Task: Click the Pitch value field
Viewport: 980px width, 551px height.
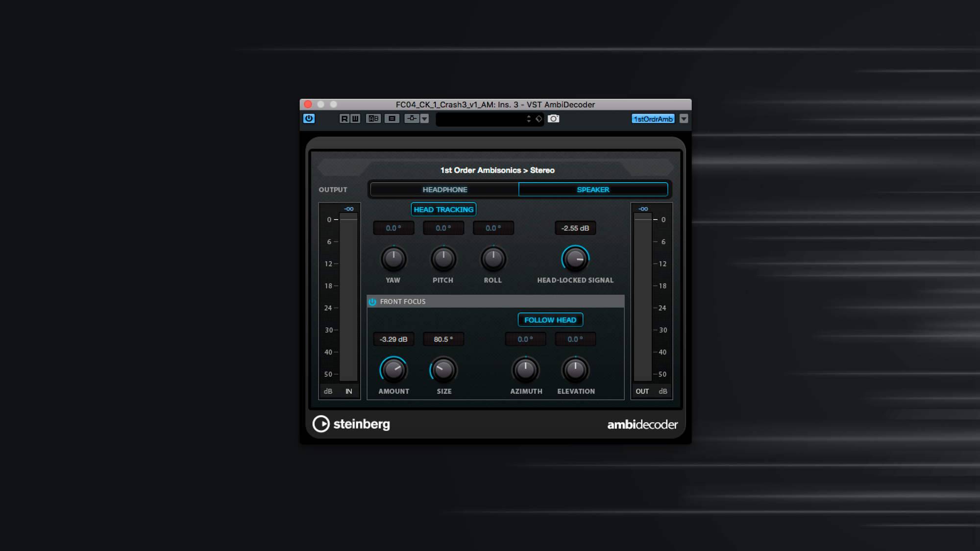Action: pos(443,228)
